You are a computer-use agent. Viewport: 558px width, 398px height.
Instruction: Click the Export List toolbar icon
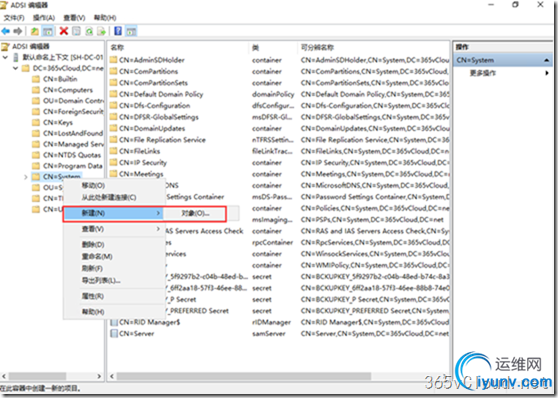102,31
